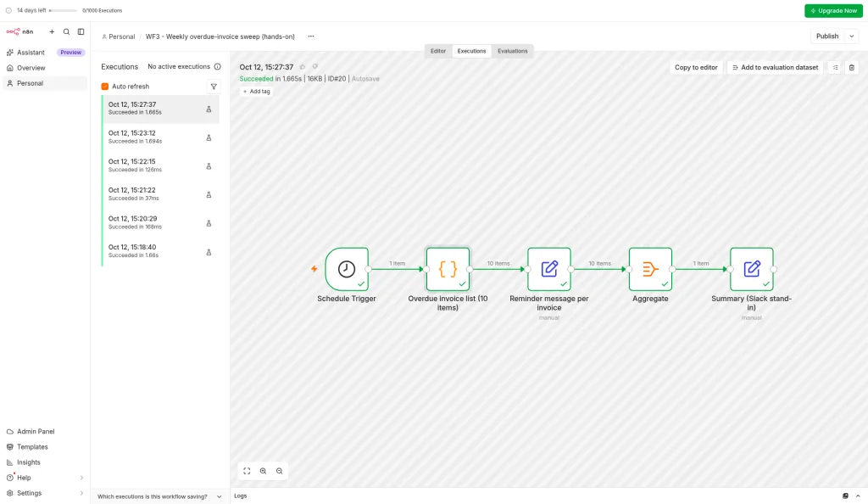Click lightning trigger icon beside Schedule Trigger
The image size is (868, 504).
[314, 269]
